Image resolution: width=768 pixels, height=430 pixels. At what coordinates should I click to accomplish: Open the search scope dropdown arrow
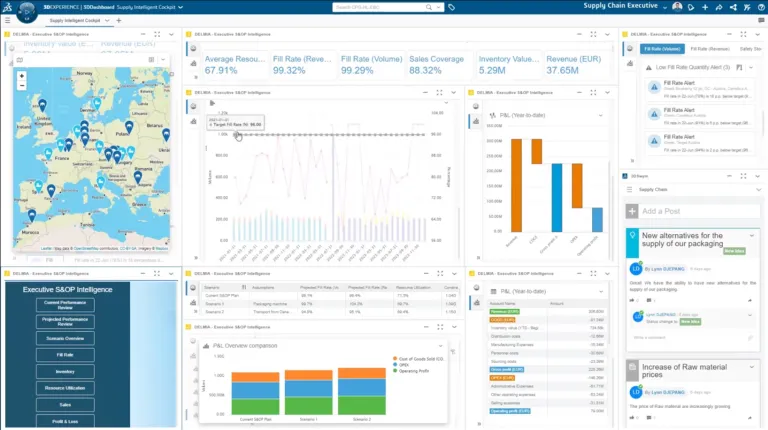pos(438,7)
